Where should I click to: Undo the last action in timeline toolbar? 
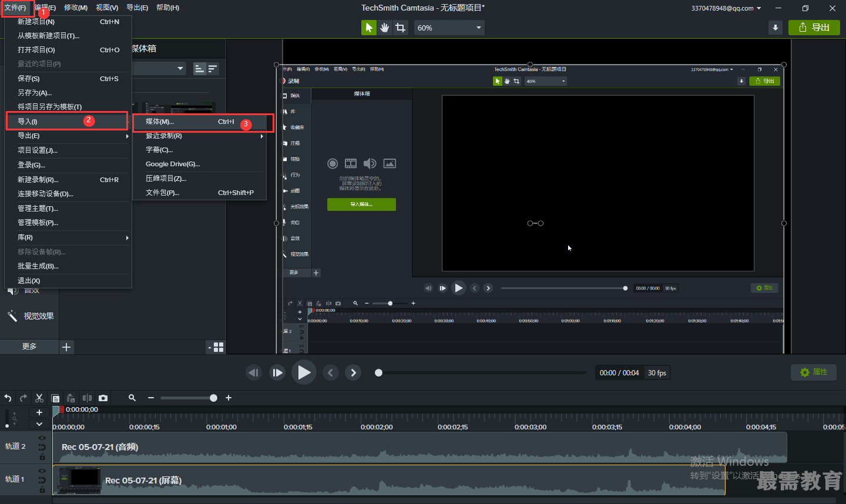tap(8, 398)
